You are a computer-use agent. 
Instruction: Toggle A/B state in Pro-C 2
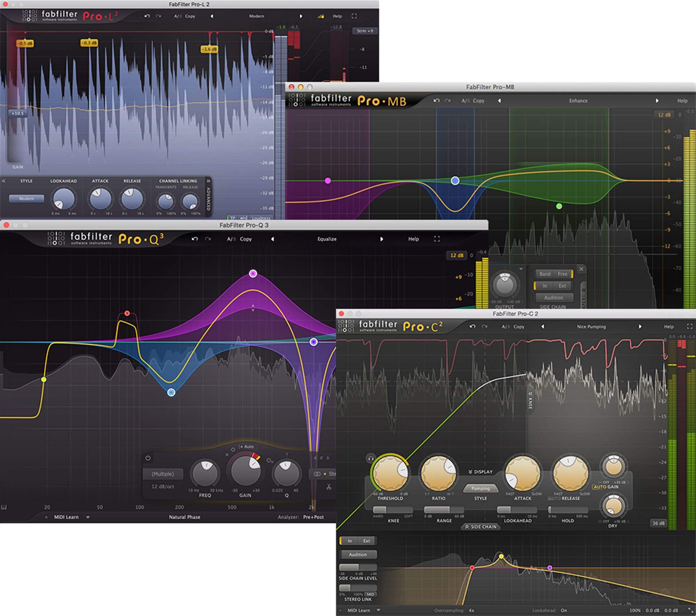click(x=506, y=326)
